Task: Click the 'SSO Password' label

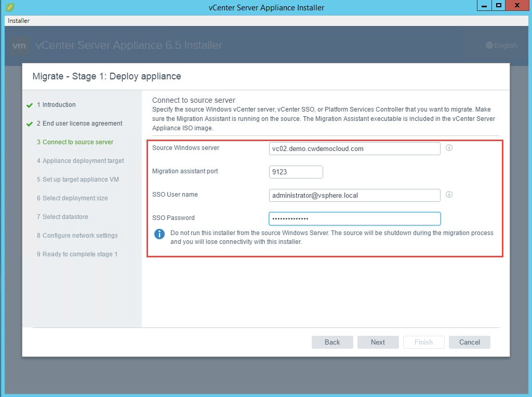Action: tap(174, 218)
